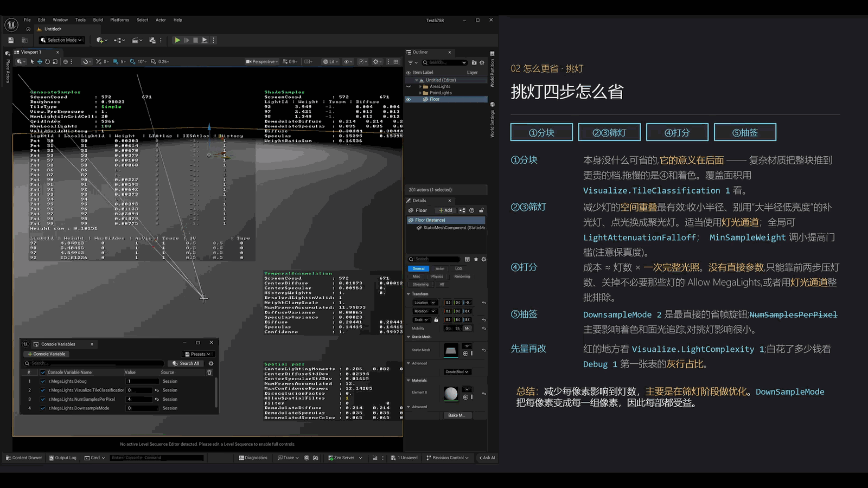868x488 pixels.
Task: Switch viewport layout with grid icon
Action: pyautogui.click(x=396, y=62)
